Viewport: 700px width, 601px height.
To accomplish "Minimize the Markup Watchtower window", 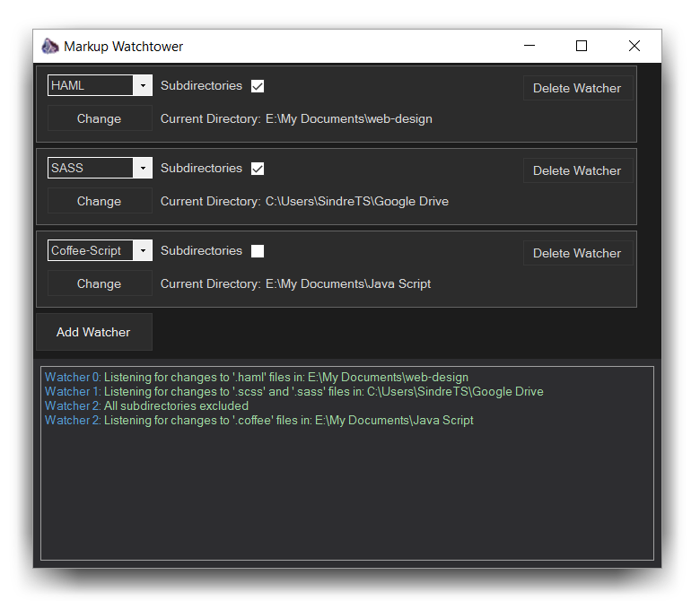I will coord(529,46).
